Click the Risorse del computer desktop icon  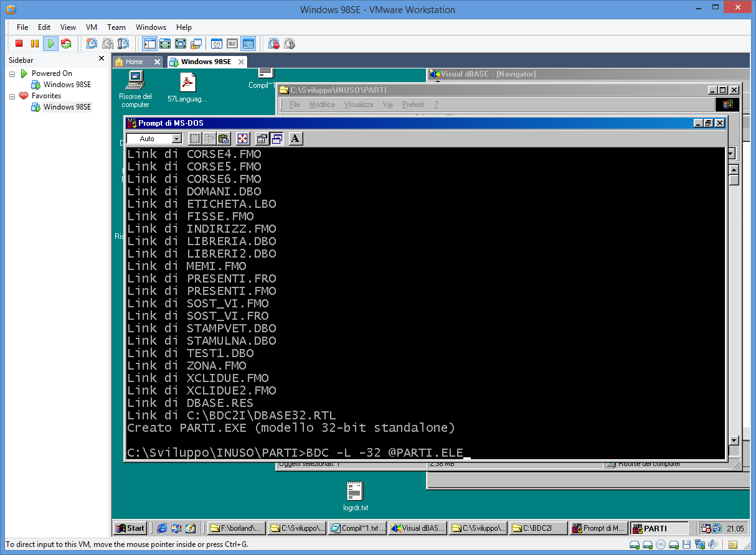coord(135,88)
